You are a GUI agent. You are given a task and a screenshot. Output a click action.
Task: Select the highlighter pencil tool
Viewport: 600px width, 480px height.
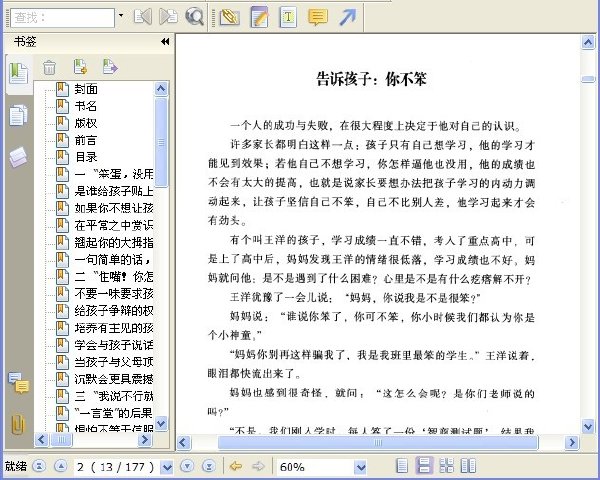[x=230, y=17]
